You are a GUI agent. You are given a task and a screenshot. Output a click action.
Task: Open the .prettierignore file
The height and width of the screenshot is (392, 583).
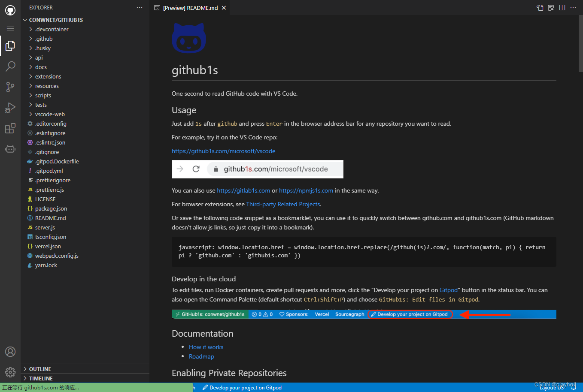(x=85, y=180)
